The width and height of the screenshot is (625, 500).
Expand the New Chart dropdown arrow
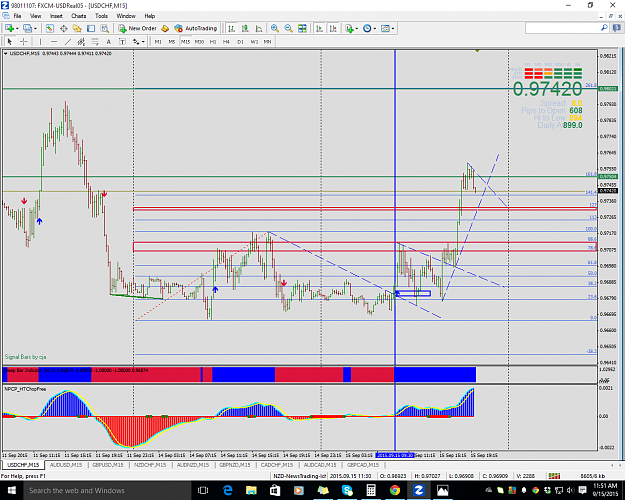16,29
